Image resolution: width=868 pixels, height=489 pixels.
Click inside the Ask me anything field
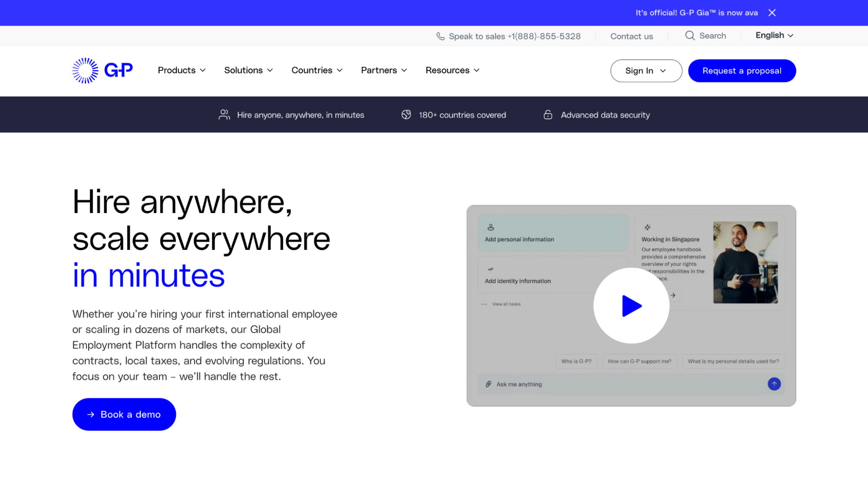point(631,384)
